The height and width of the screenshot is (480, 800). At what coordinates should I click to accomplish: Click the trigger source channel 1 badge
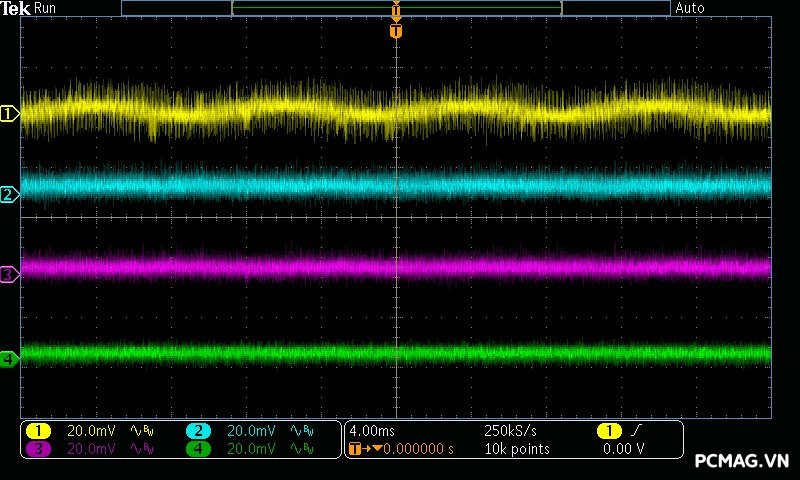608,431
